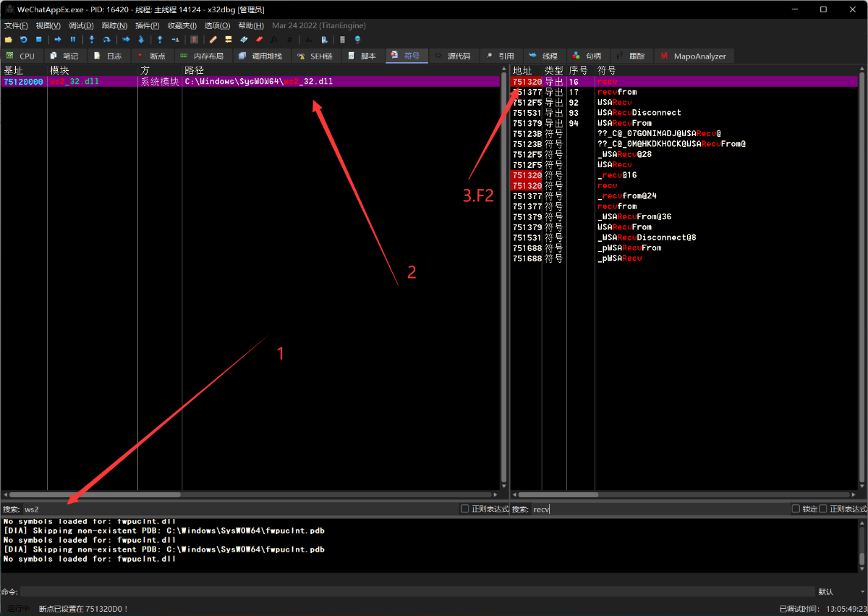
Task: Click the Trace Over toolbar icon
Action: (141, 39)
